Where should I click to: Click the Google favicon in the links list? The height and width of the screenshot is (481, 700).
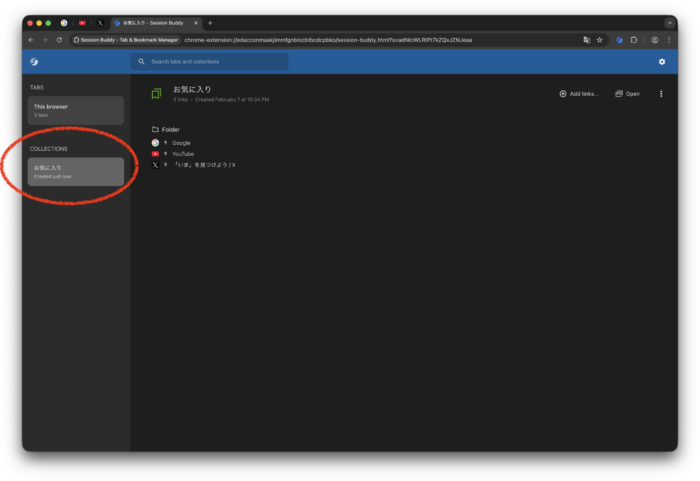click(155, 143)
